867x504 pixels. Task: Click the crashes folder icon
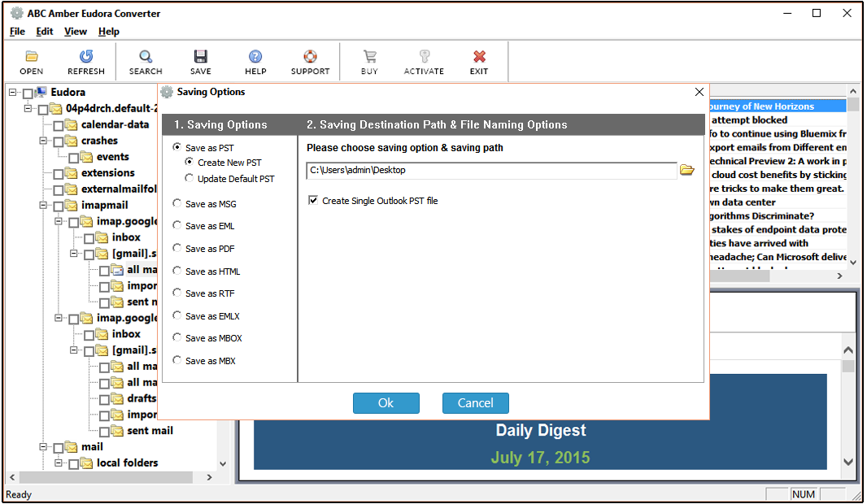(x=72, y=141)
